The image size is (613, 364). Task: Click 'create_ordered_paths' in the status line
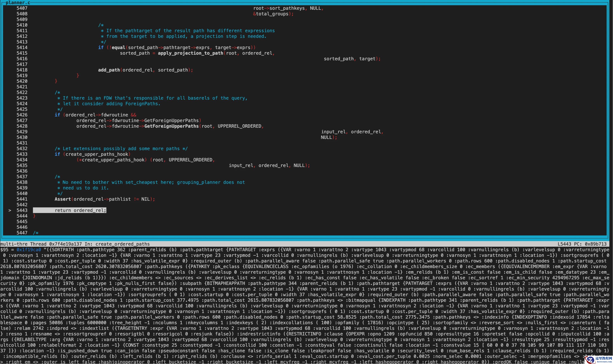(122, 244)
